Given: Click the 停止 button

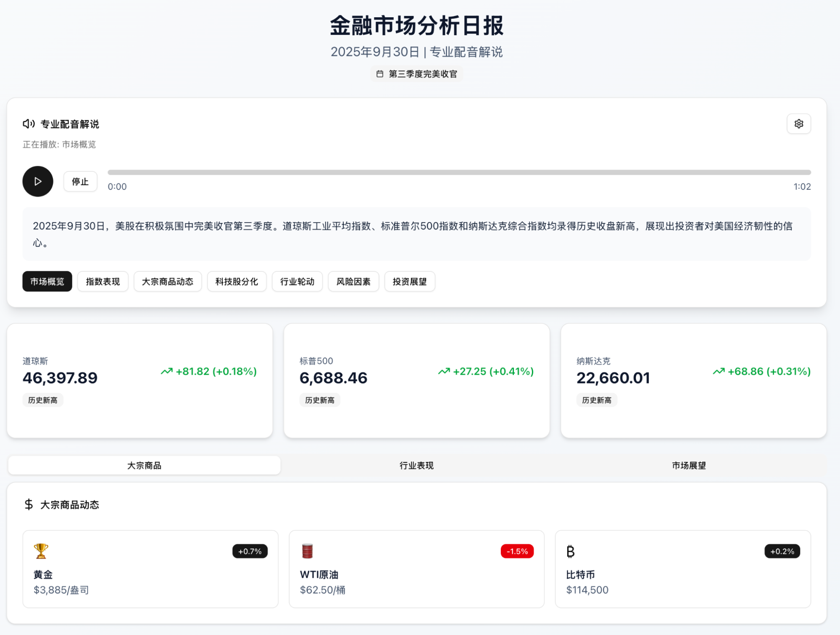Looking at the screenshot, I should click(x=80, y=181).
